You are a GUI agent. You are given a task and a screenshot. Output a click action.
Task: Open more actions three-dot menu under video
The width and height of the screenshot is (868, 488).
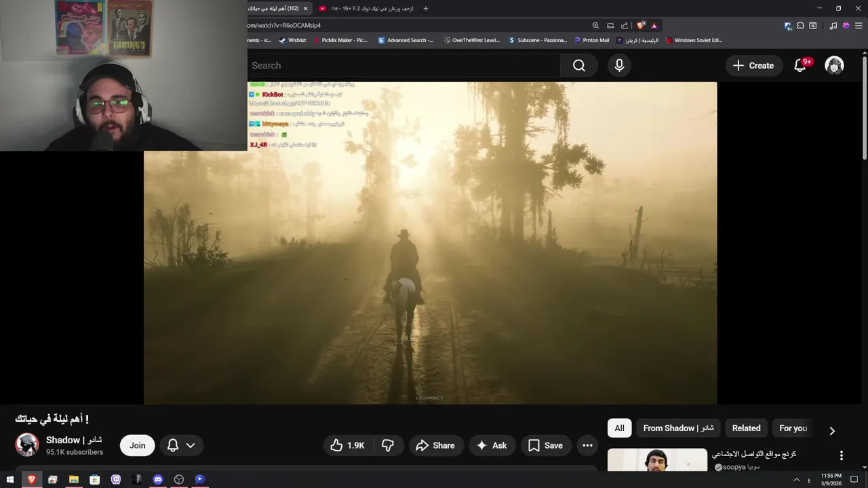[x=587, y=445]
